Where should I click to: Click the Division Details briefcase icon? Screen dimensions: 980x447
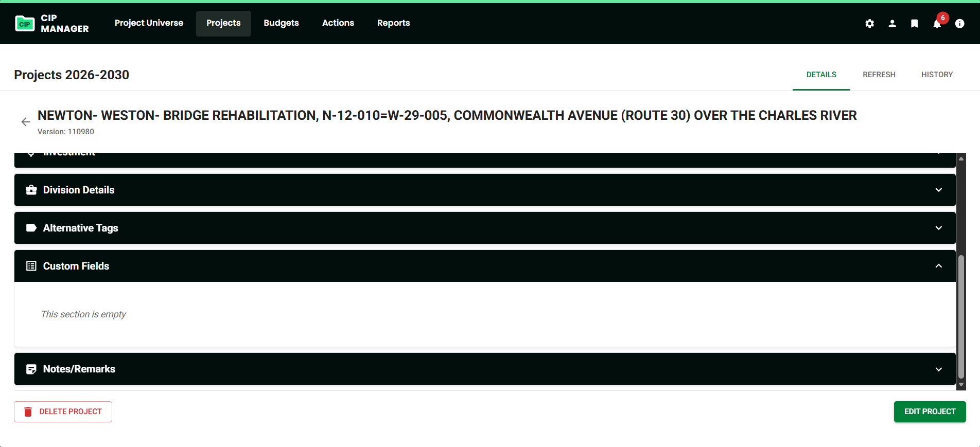pos(31,190)
